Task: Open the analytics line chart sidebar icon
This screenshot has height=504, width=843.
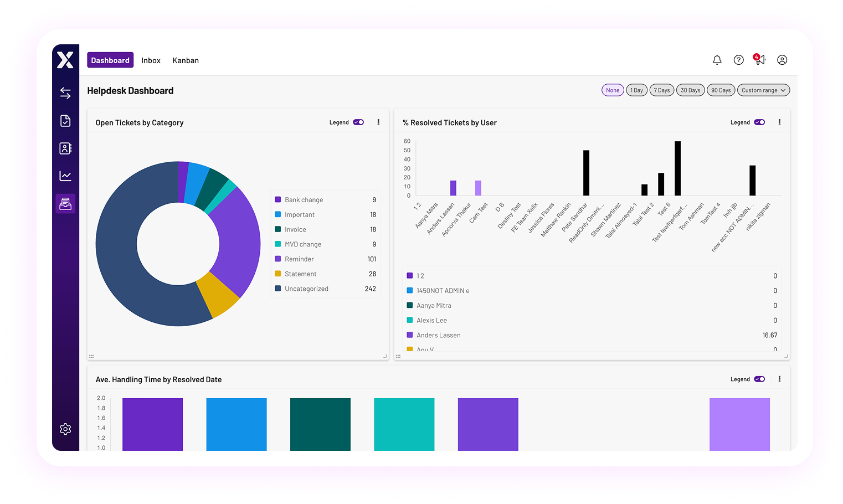Action: [65, 176]
